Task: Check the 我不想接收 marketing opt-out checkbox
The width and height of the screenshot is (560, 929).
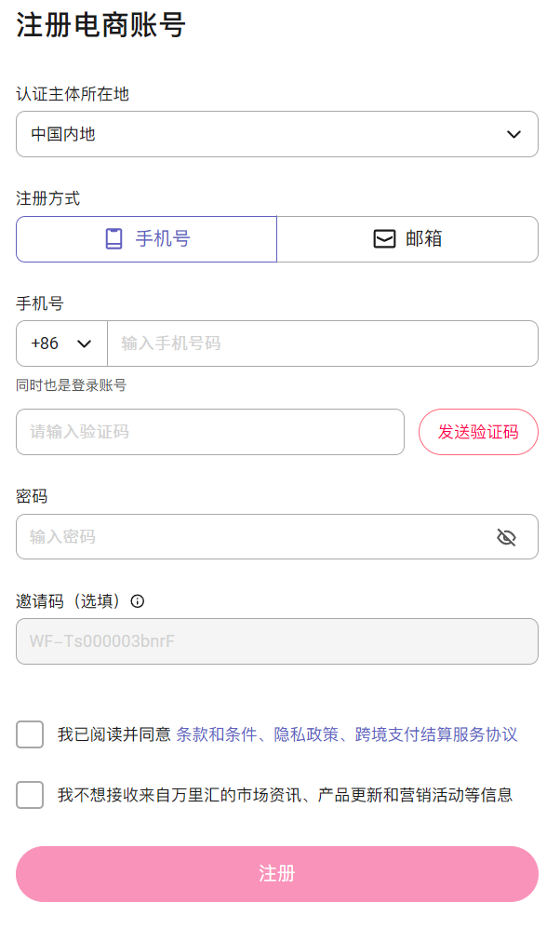Action: (30, 795)
